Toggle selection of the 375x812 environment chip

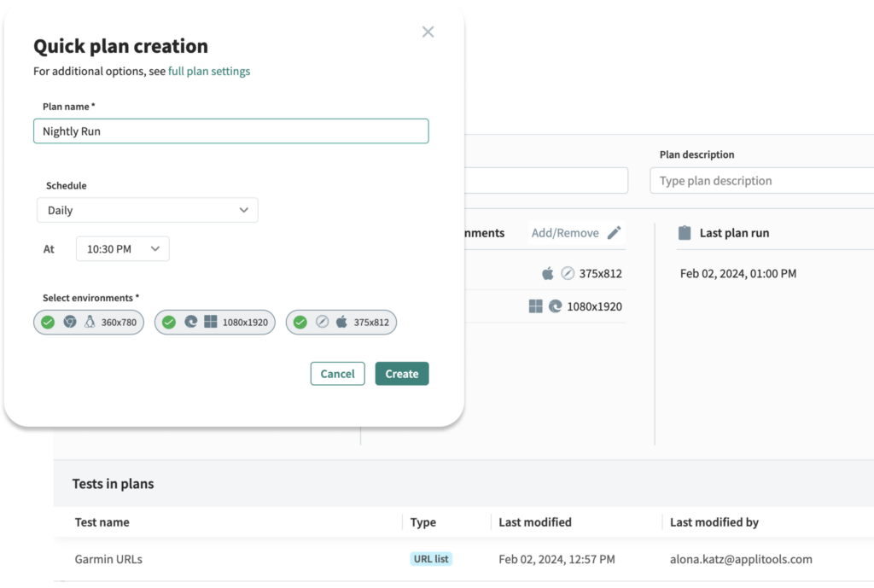pyautogui.click(x=300, y=322)
